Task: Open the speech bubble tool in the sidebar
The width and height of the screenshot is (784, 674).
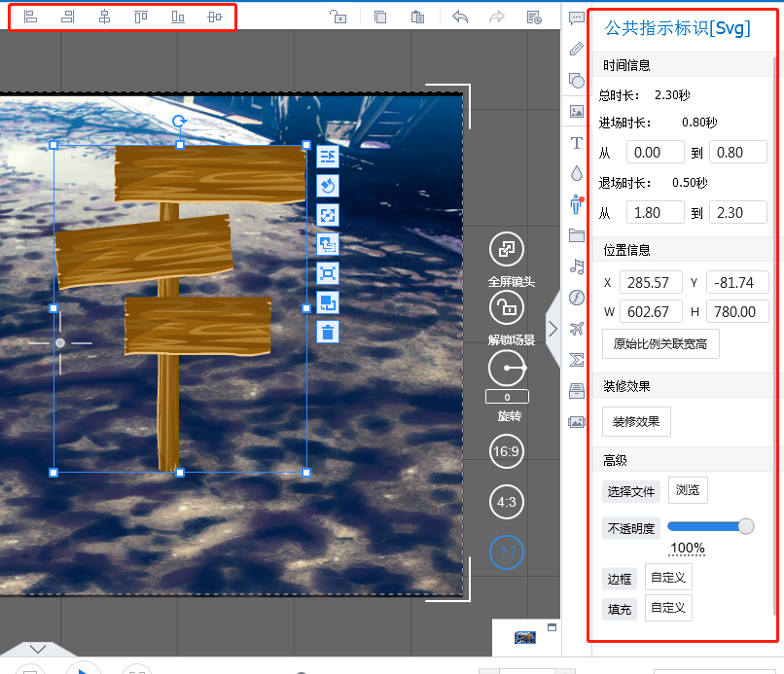Action: [577, 18]
